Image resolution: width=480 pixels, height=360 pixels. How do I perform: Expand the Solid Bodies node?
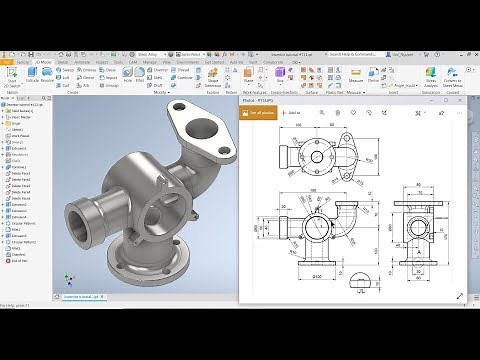point(3,111)
